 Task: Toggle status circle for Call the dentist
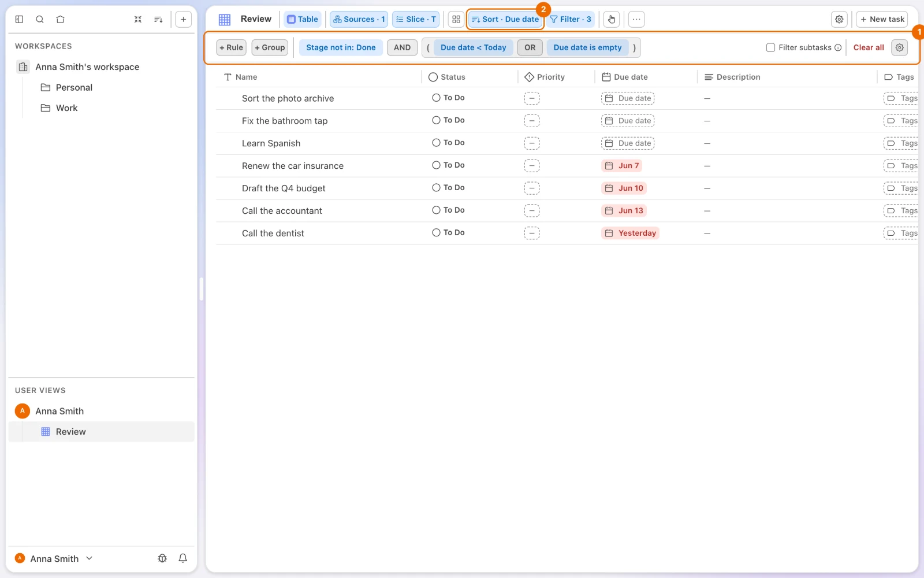tap(437, 232)
